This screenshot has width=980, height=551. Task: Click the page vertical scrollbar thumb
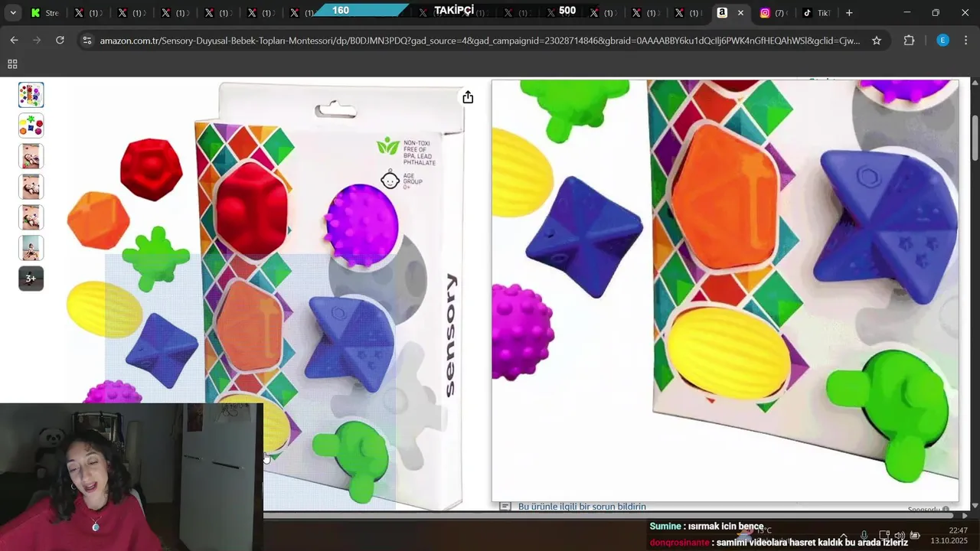(x=975, y=138)
